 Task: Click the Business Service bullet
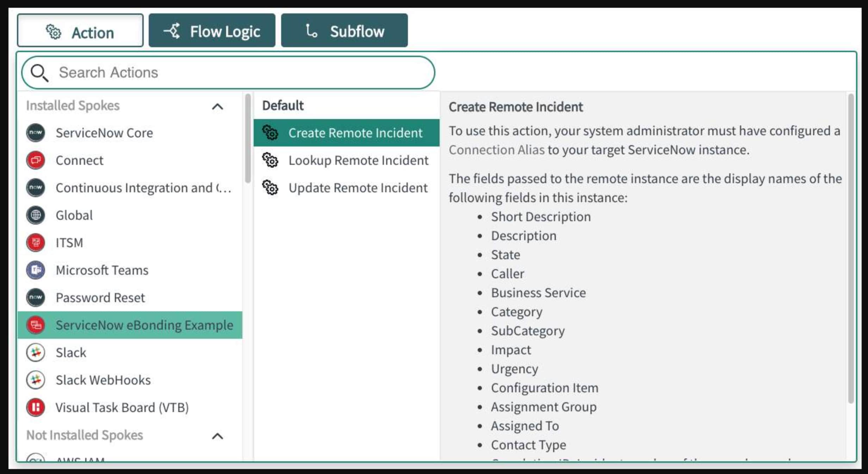[538, 293]
